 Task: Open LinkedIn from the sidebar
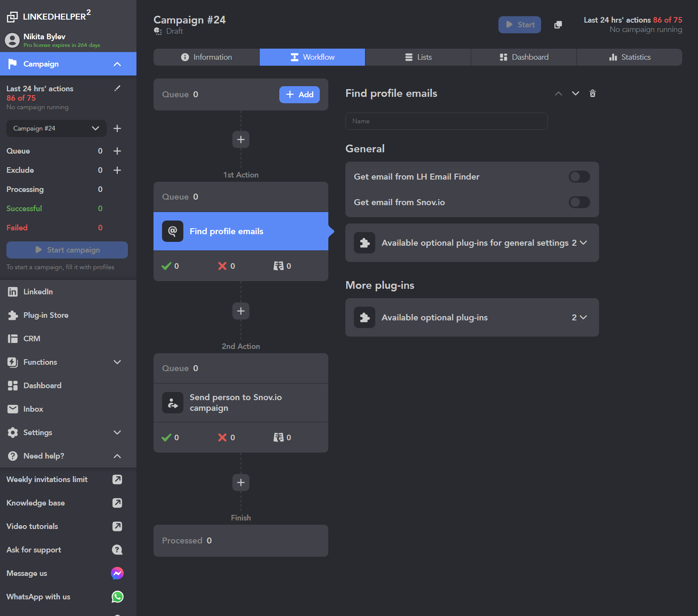pyautogui.click(x=68, y=292)
